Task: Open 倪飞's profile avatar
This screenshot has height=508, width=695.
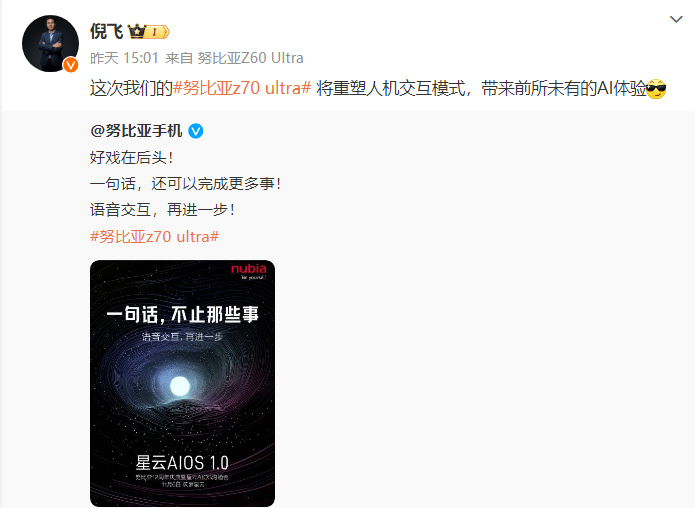Action: coord(50,43)
